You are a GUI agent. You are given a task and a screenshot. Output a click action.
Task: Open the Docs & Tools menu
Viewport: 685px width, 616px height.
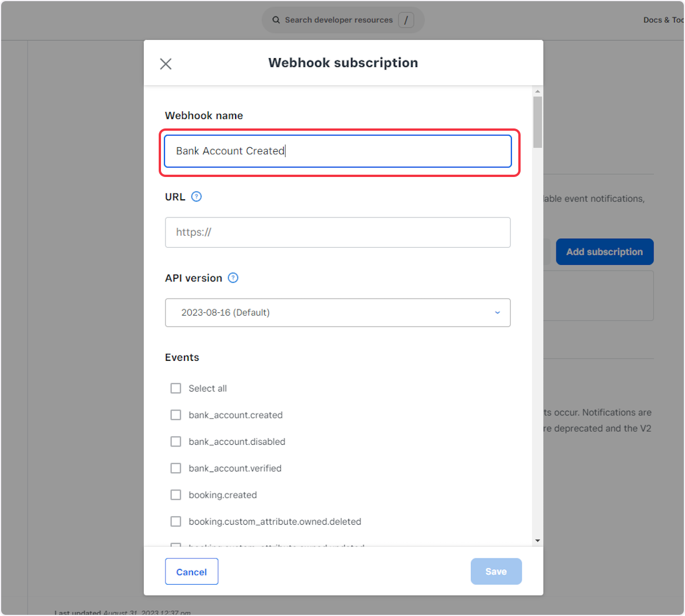point(662,19)
